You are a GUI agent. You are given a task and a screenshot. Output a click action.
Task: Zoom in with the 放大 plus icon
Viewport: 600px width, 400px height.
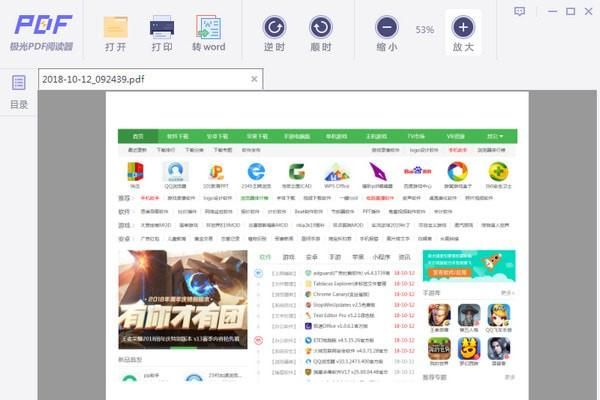click(463, 27)
